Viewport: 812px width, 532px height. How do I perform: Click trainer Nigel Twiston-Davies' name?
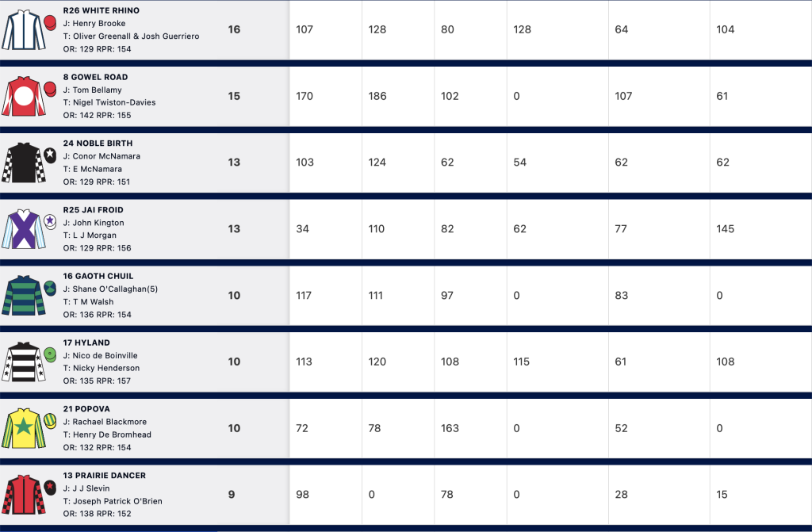point(114,102)
